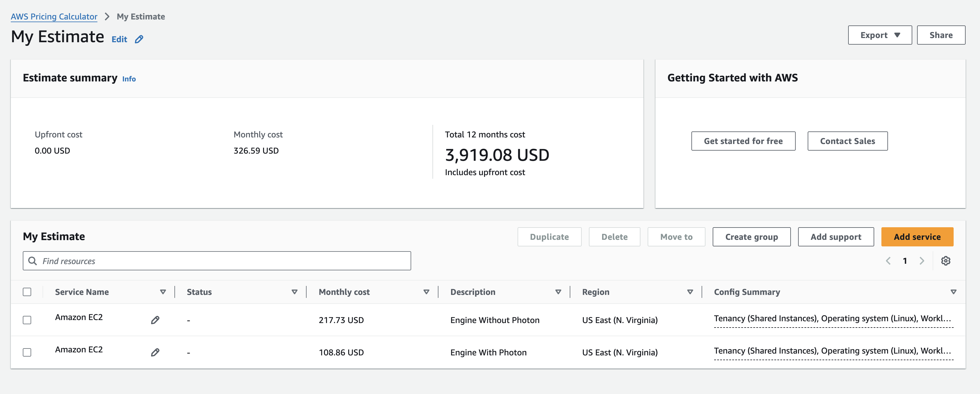The height and width of the screenshot is (394, 980).
Task: Click the Config Summary column header label
Action: [747, 292]
